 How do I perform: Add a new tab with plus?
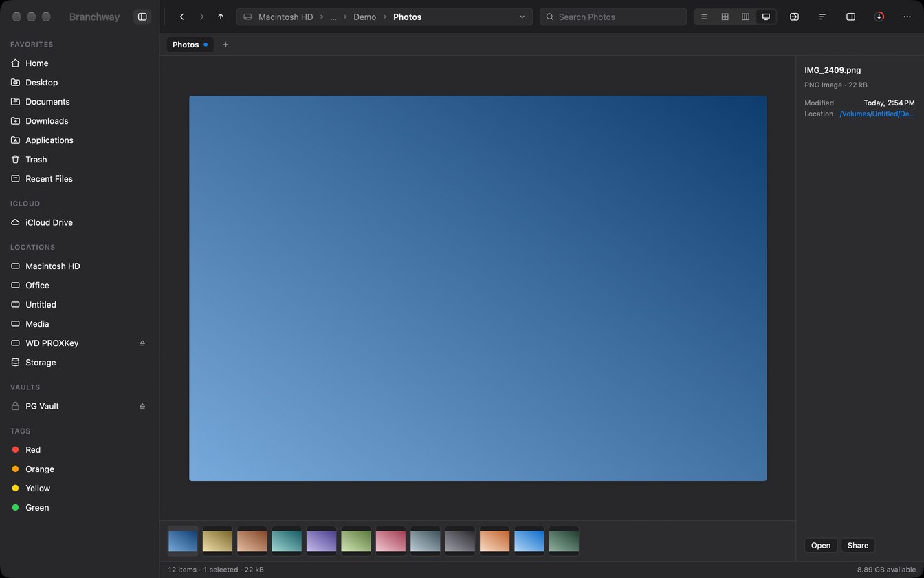pos(225,45)
